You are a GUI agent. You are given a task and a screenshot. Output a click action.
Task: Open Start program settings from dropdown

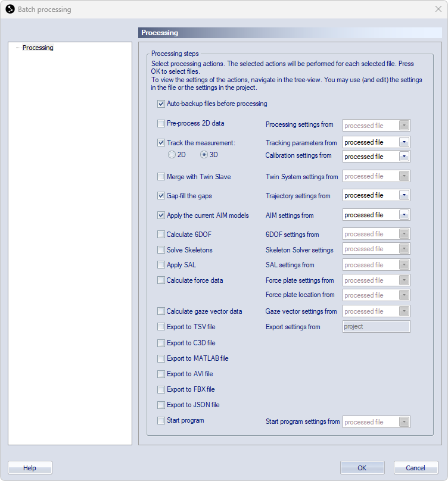coord(376,422)
